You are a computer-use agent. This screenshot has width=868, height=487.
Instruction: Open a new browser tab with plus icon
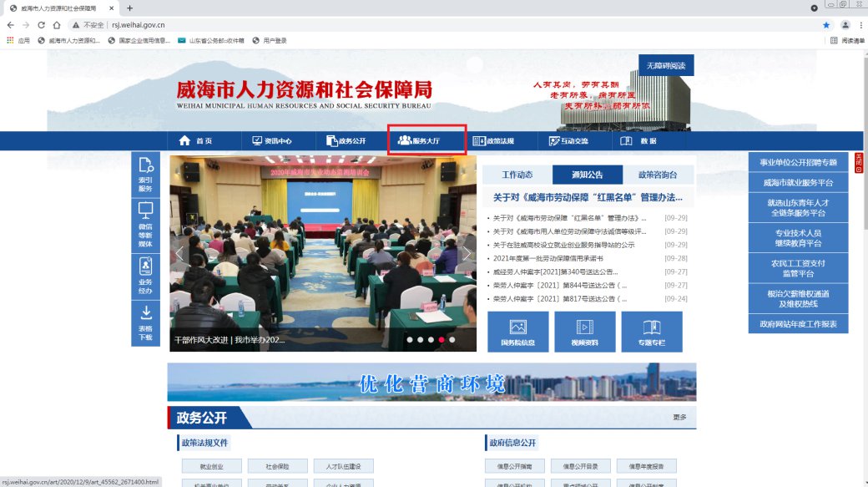[129, 8]
